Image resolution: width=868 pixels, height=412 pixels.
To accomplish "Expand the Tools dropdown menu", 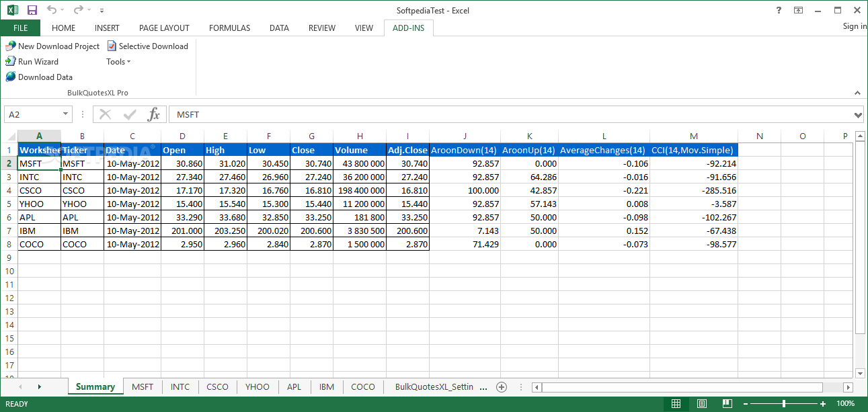I will tap(118, 61).
